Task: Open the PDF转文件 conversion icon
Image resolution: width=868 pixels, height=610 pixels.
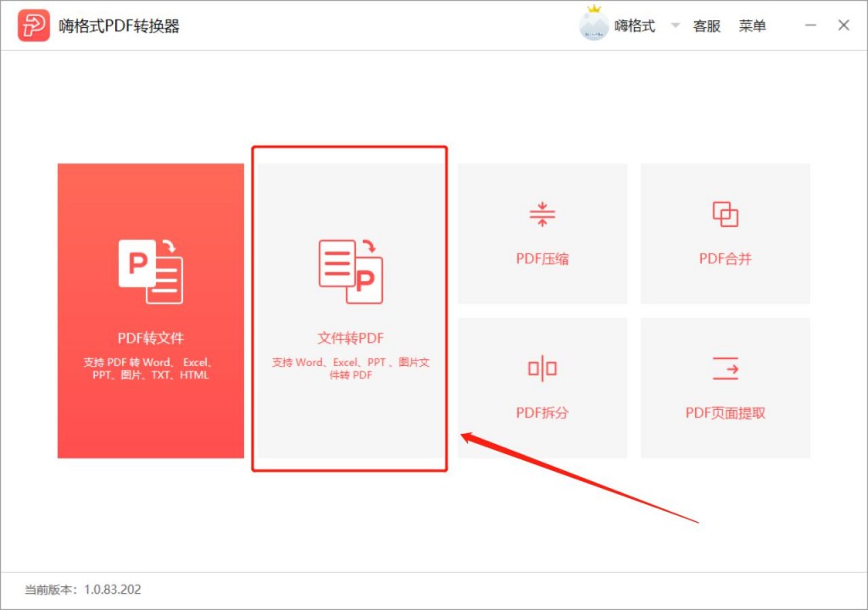Action: (x=151, y=271)
